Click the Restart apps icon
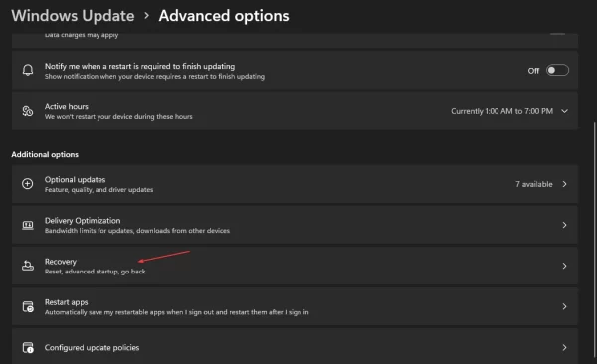597x364 pixels. [28, 306]
